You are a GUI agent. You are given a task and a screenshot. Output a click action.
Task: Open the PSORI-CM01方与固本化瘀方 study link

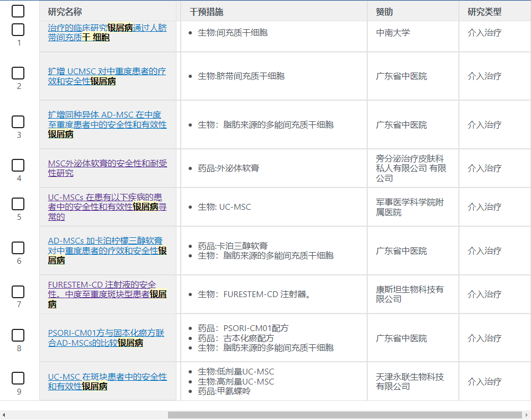(106, 333)
